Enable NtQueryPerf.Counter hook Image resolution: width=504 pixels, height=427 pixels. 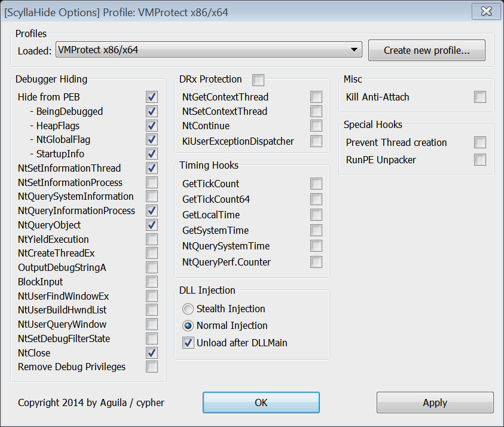click(x=316, y=262)
